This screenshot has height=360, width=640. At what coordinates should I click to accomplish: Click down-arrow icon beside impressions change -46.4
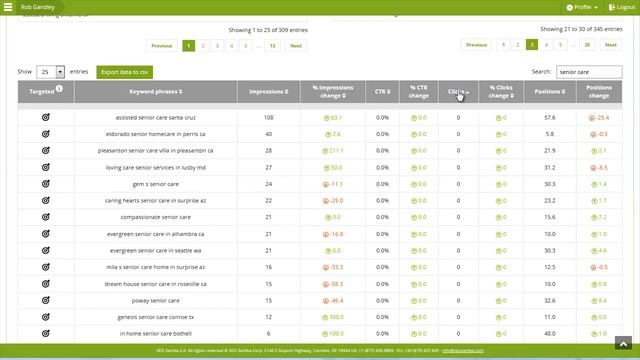point(326,301)
